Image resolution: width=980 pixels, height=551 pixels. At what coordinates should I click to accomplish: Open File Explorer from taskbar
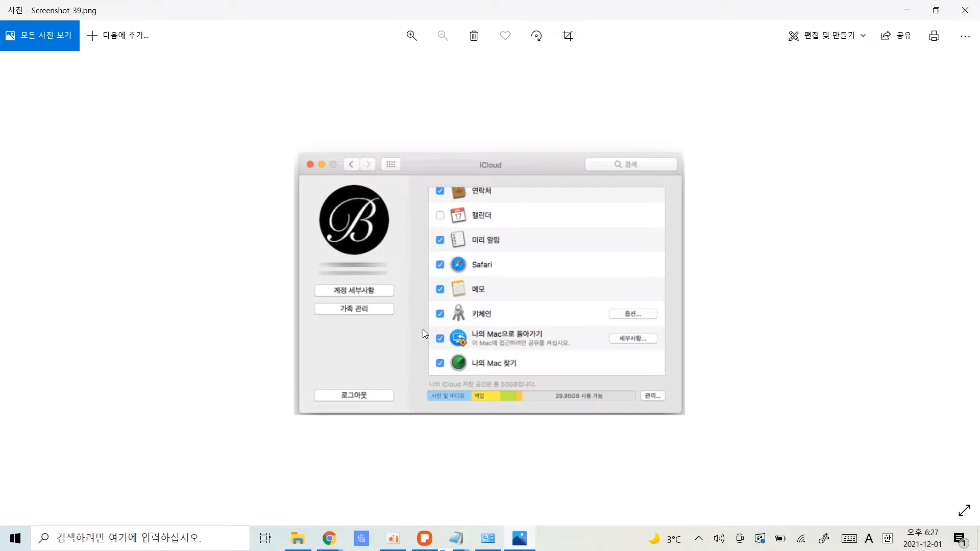298,538
